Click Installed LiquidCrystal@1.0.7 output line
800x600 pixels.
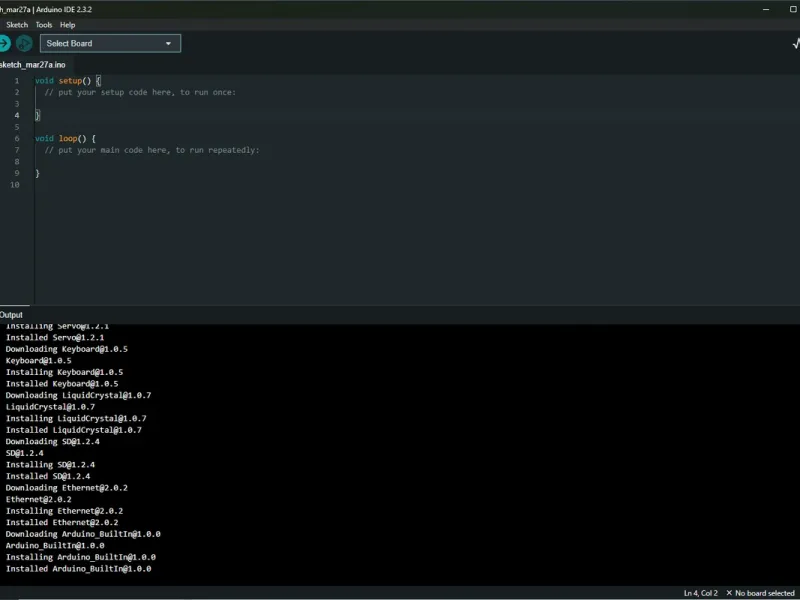(x=74, y=430)
